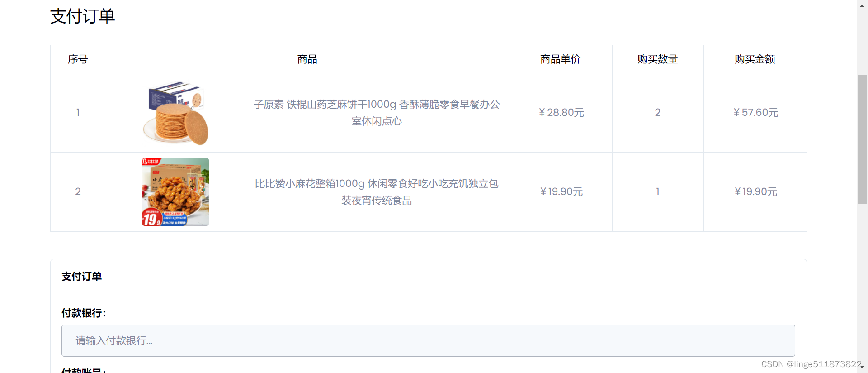Click the 商品单价 column header
The height and width of the screenshot is (373, 868).
coord(561,59)
